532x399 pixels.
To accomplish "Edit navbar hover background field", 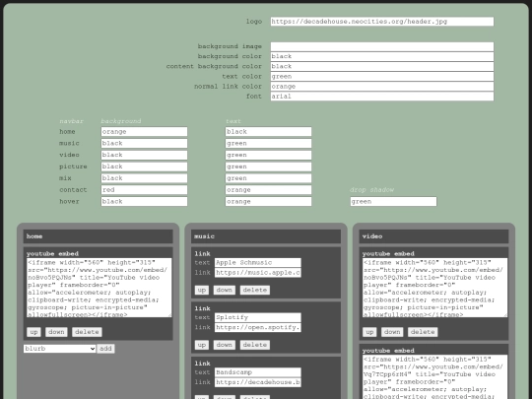I will [x=144, y=202].
